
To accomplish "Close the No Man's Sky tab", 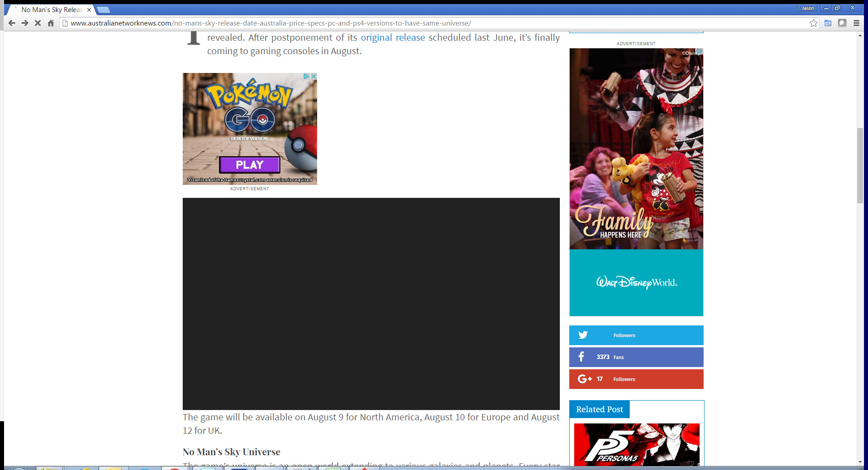I will tap(89, 9).
